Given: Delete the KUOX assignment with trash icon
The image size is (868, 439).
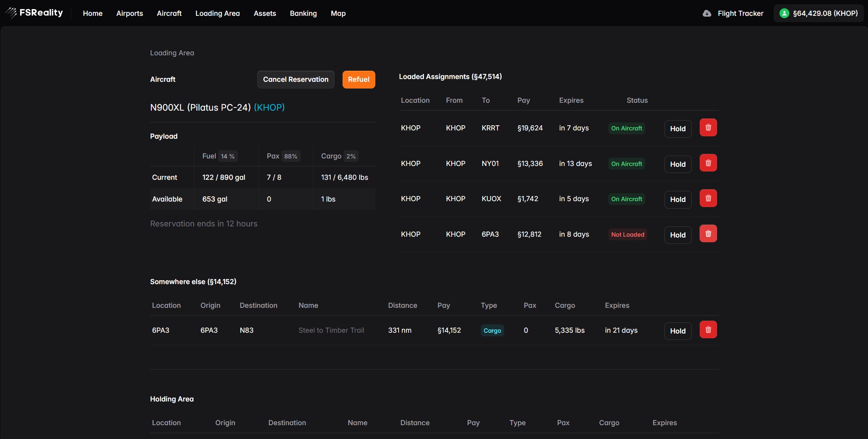Looking at the screenshot, I should point(708,198).
